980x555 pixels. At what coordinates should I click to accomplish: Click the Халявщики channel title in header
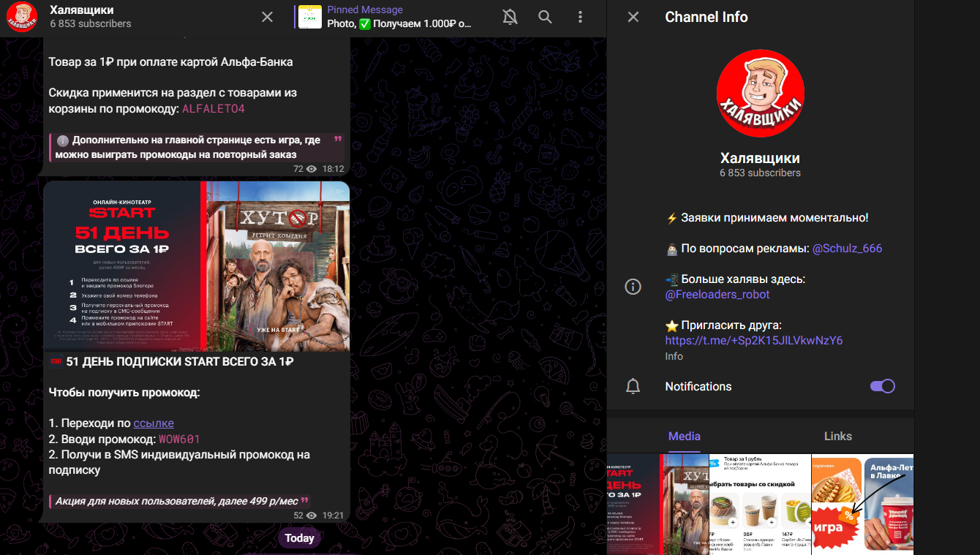point(81,10)
